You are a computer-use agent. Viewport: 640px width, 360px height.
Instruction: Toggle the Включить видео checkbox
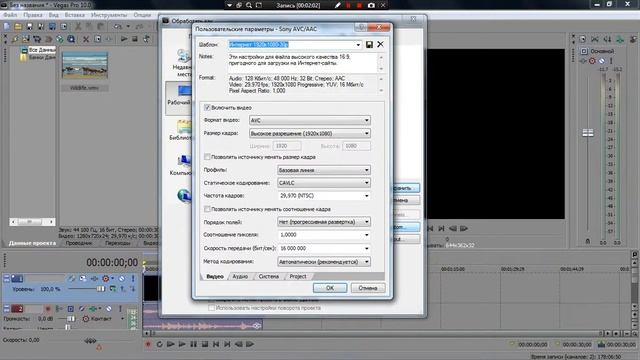pos(207,108)
